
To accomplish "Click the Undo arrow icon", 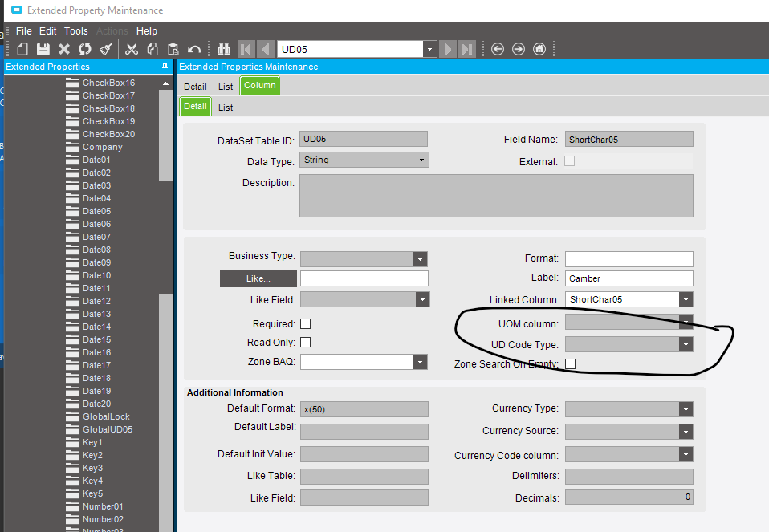I will pos(194,49).
